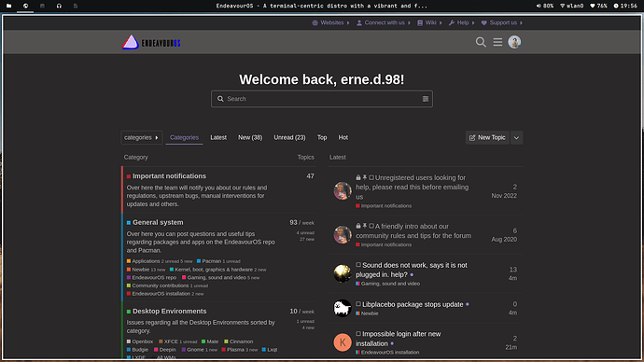Click the pencil icon on New Topic button
The width and height of the screenshot is (644, 362).
tap(472, 138)
